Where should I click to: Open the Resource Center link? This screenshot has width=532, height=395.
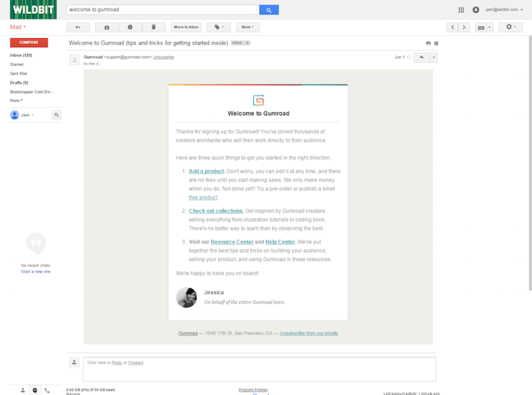pos(232,242)
